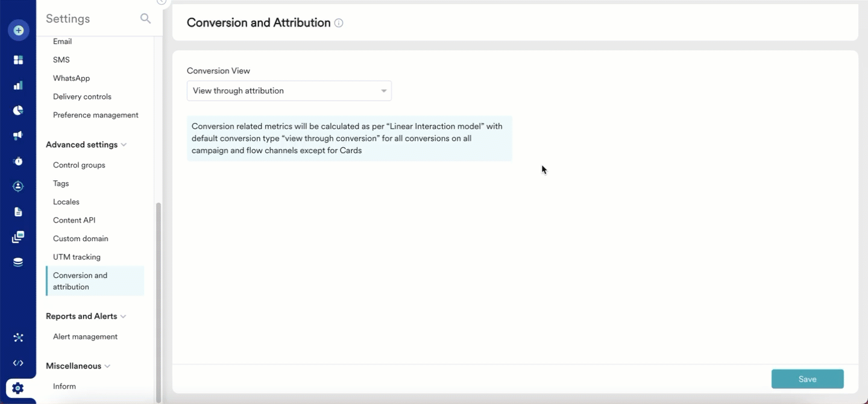Collapse the Miscellaneous section

click(107, 366)
